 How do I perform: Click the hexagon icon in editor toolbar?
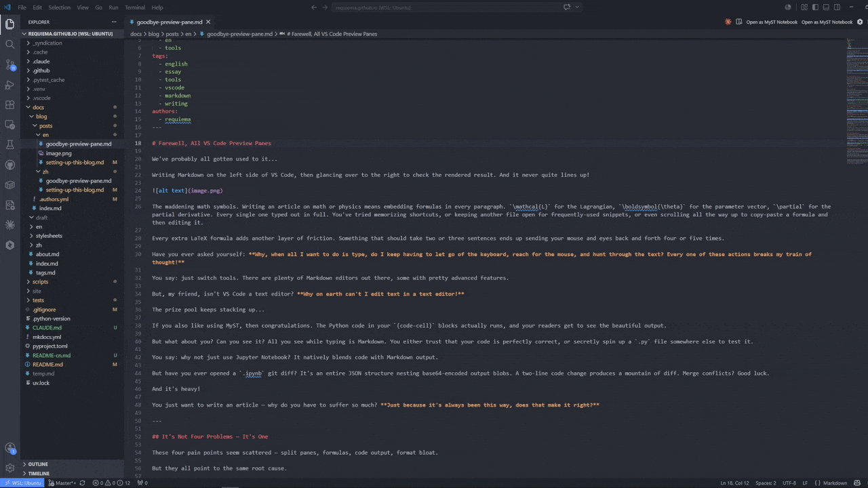[860, 22]
